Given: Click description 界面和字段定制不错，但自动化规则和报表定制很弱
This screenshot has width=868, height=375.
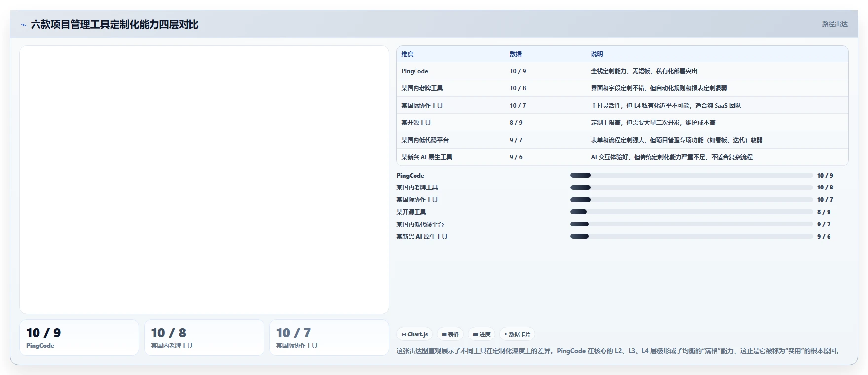Looking at the screenshot, I should pos(659,88).
